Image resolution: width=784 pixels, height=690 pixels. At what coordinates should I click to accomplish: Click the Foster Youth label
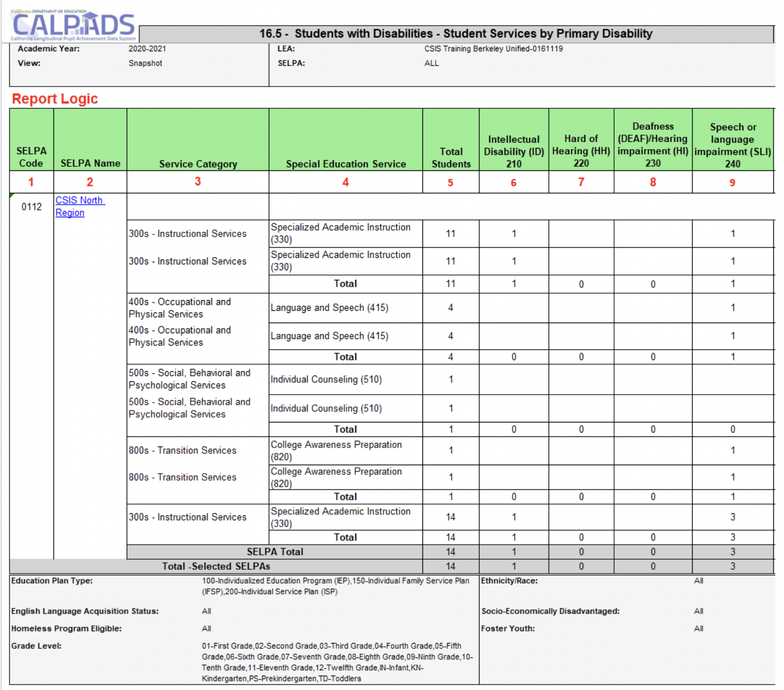click(508, 629)
